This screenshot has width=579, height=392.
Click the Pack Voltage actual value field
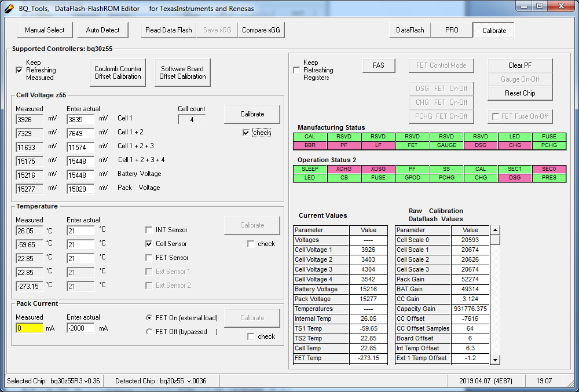[80, 189]
